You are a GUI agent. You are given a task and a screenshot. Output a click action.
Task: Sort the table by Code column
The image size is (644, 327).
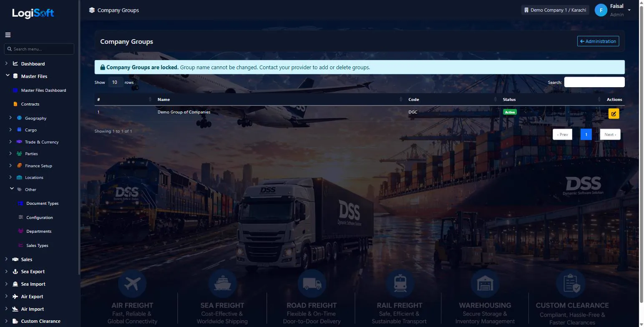pyautogui.click(x=453, y=99)
